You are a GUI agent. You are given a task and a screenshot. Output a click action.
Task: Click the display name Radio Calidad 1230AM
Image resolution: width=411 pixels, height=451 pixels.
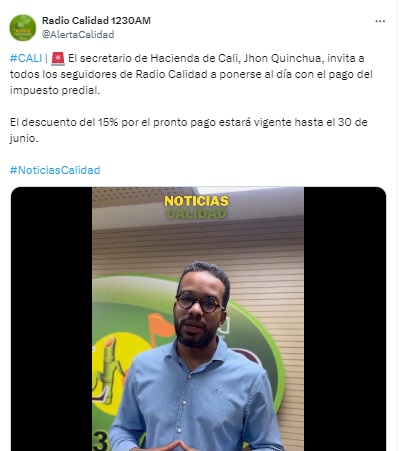coord(96,21)
